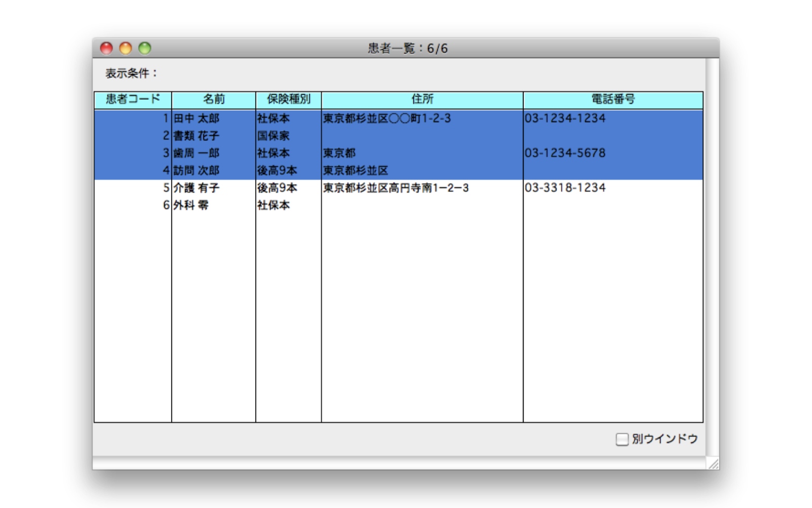Screen dimensions: 812x508
Task: Select patient 介護 有子 row
Action: pos(196,188)
